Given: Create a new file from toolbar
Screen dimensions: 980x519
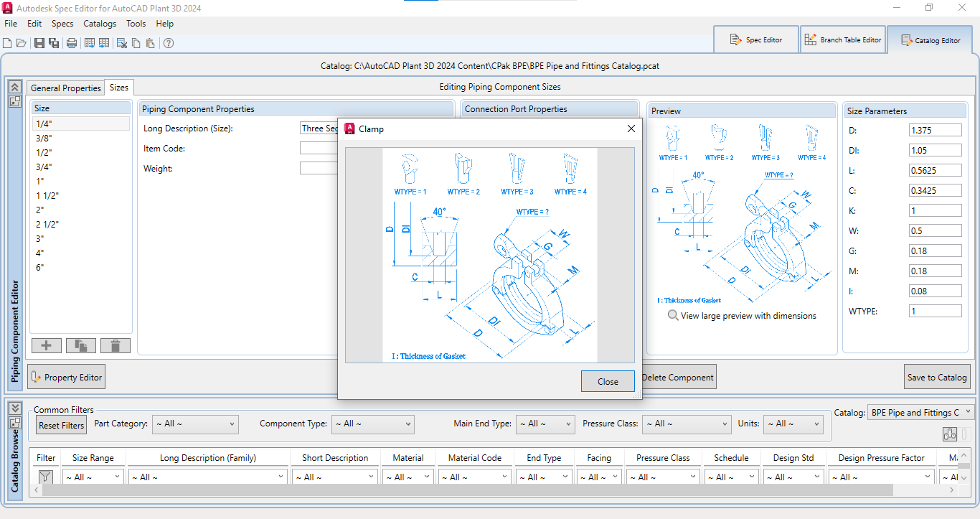Looking at the screenshot, I should pyautogui.click(x=7, y=43).
